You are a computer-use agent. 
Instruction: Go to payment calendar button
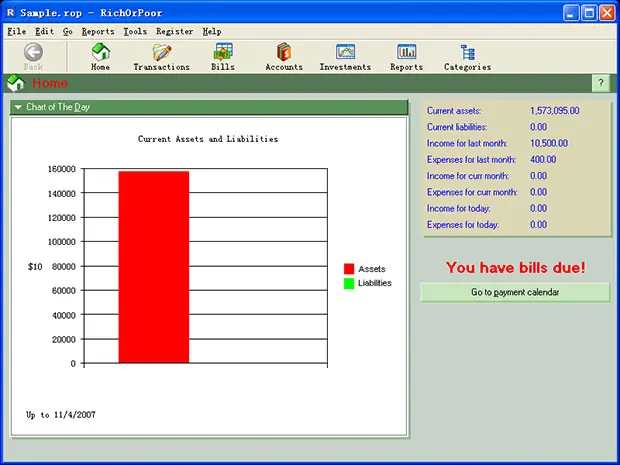[515, 292]
